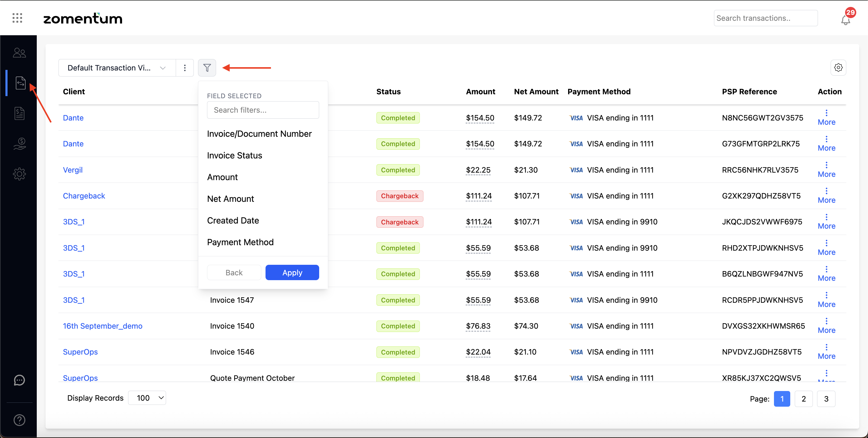Viewport: 868px width, 438px height.
Task: Click the Back button in filter panel
Action: 234,272
